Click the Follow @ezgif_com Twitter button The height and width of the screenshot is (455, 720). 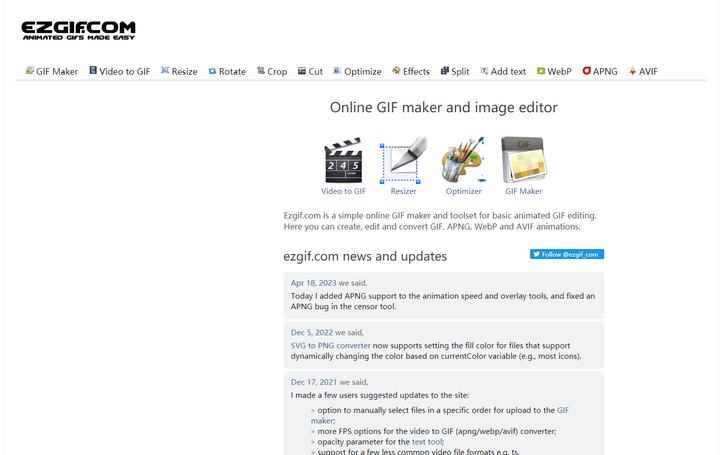pyautogui.click(x=567, y=254)
